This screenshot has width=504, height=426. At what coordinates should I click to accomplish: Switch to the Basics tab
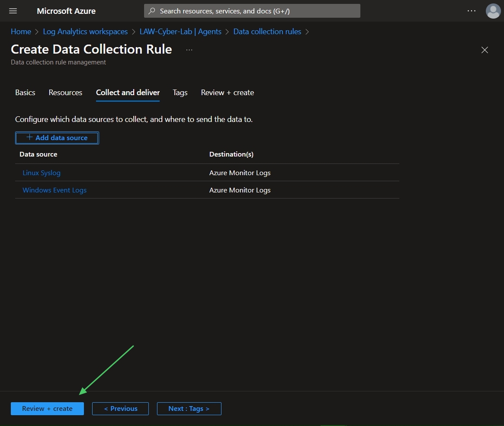[25, 93]
